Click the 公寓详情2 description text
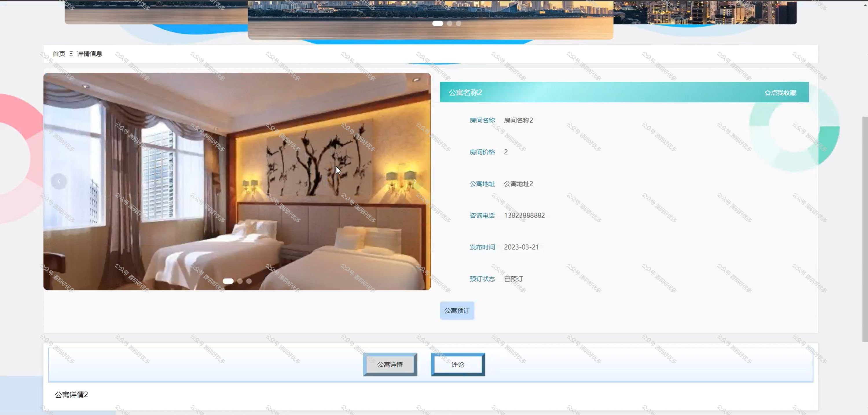 (x=71, y=394)
